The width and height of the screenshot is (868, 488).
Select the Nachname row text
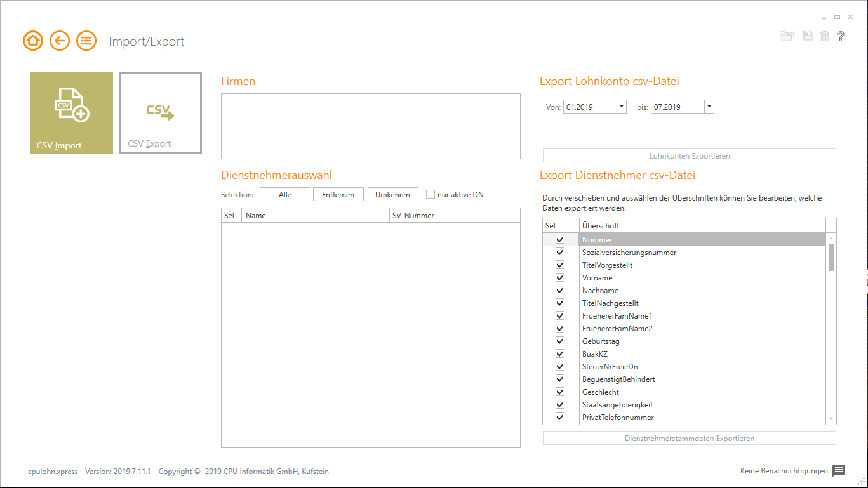(600, 291)
